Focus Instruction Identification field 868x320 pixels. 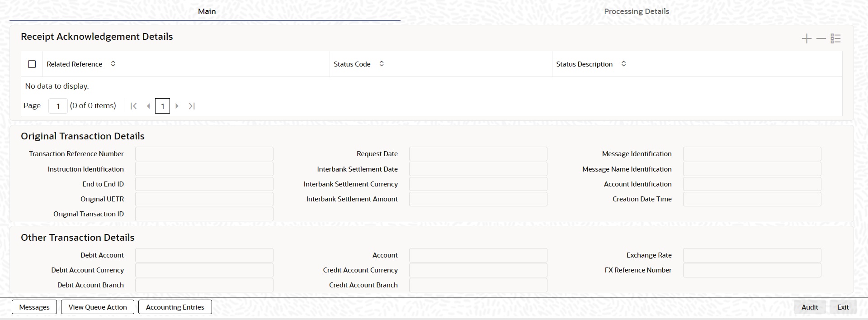[x=204, y=169]
